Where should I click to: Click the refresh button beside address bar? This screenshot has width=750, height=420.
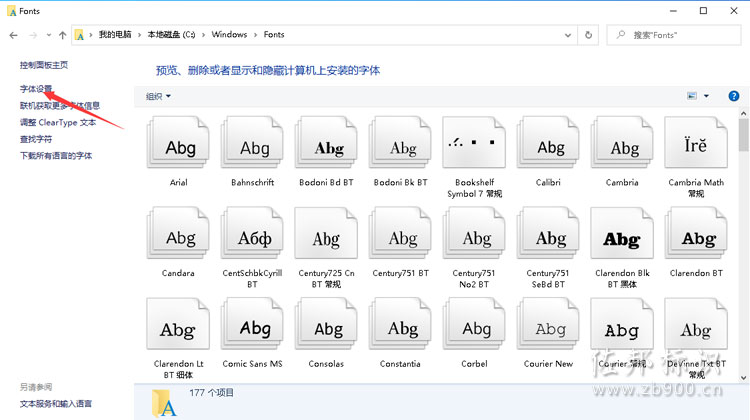coord(589,35)
